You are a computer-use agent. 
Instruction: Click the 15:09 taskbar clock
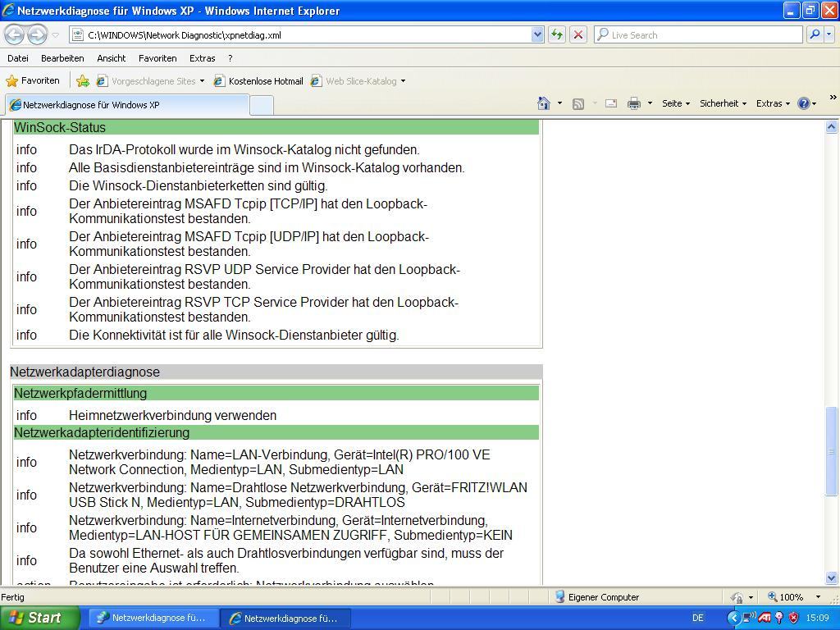817,618
